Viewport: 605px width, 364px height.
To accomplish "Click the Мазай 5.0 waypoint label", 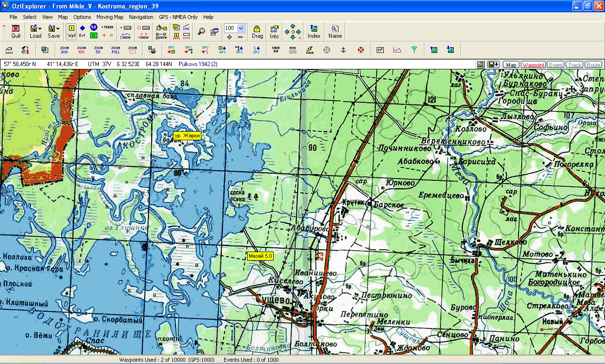I will click(260, 256).
